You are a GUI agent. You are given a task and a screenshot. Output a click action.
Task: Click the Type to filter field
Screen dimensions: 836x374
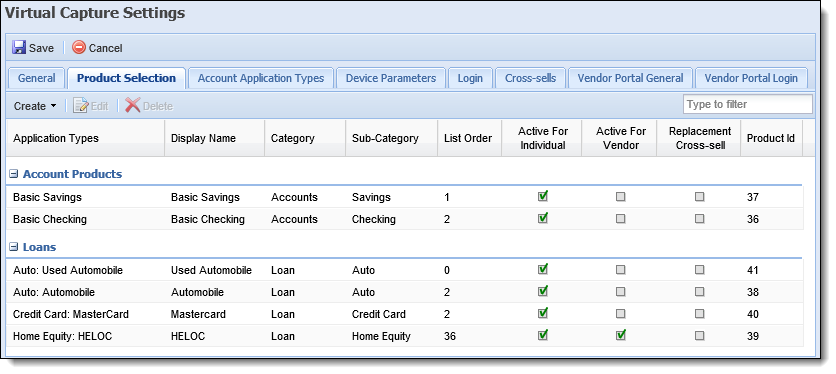click(x=747, y=104)
